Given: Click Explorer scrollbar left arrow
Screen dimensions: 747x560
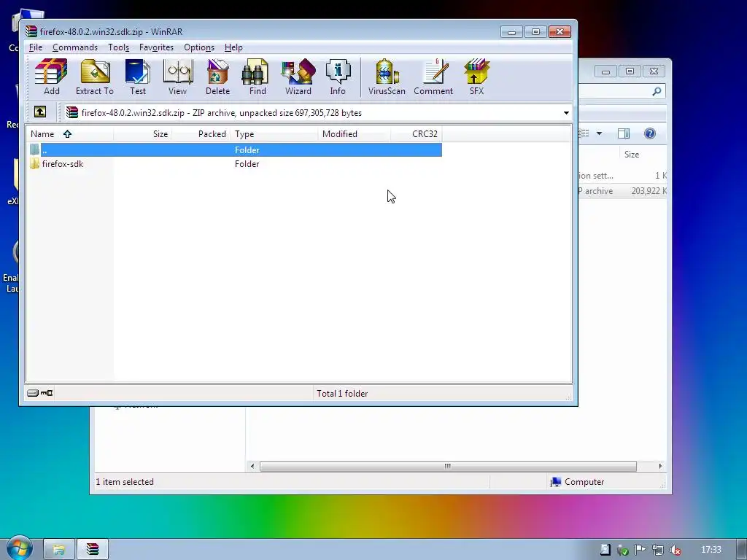Looking at the screenshot, I should [252, 466].
